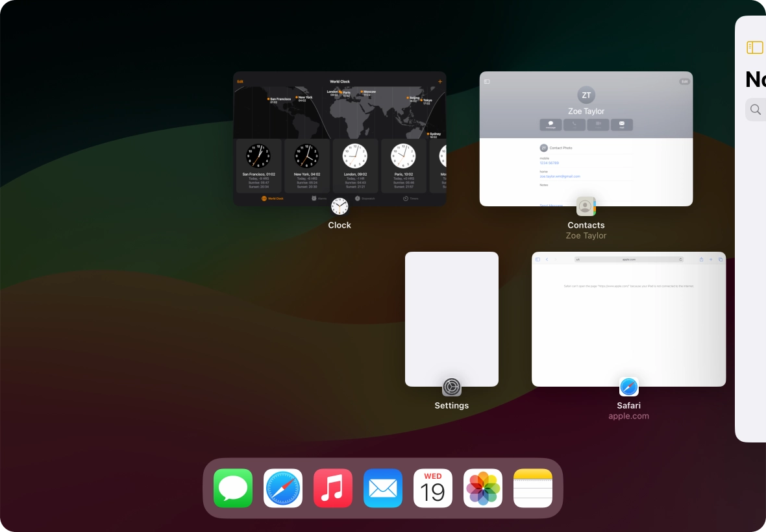
Task: Open Calendar showing Wed 19
Action: [x=433, y=488]
